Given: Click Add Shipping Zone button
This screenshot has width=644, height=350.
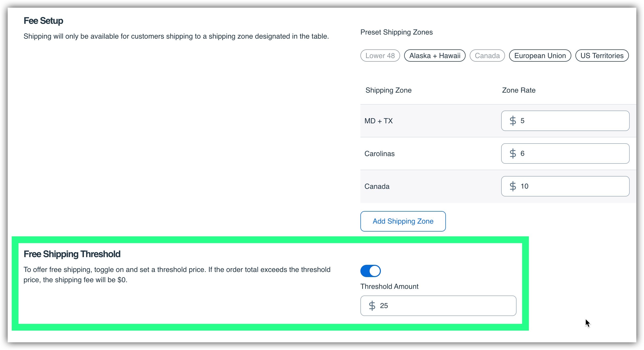Looking at the screenshot, I should pos(403,221).
